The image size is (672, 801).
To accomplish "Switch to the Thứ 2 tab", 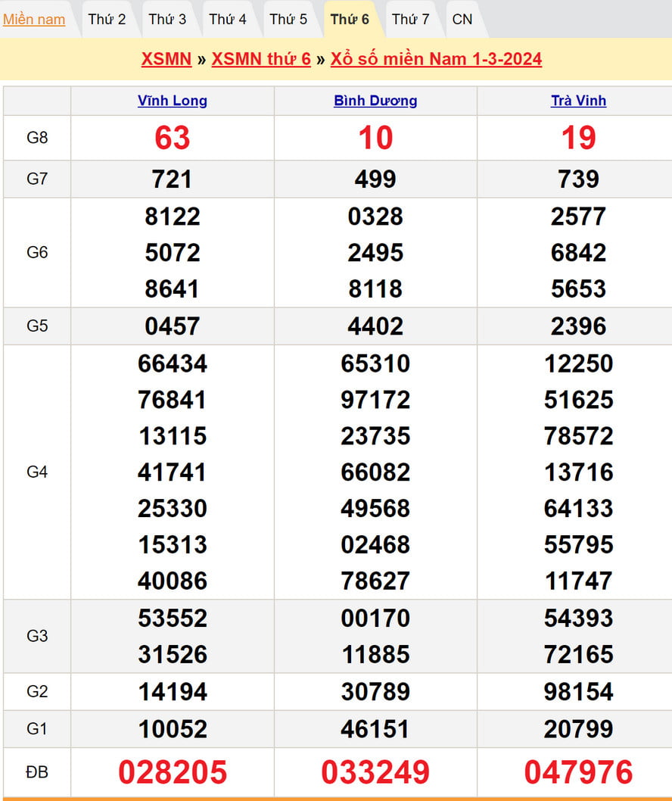I will pyautogui.click(x=107, y=20).
